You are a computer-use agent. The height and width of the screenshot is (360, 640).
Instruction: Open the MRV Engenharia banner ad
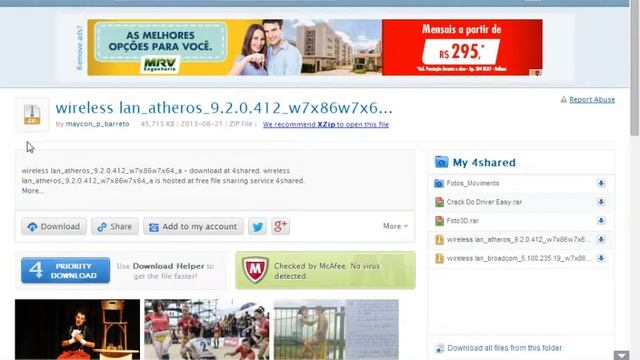pyautogui.click(x=315, y=47)
